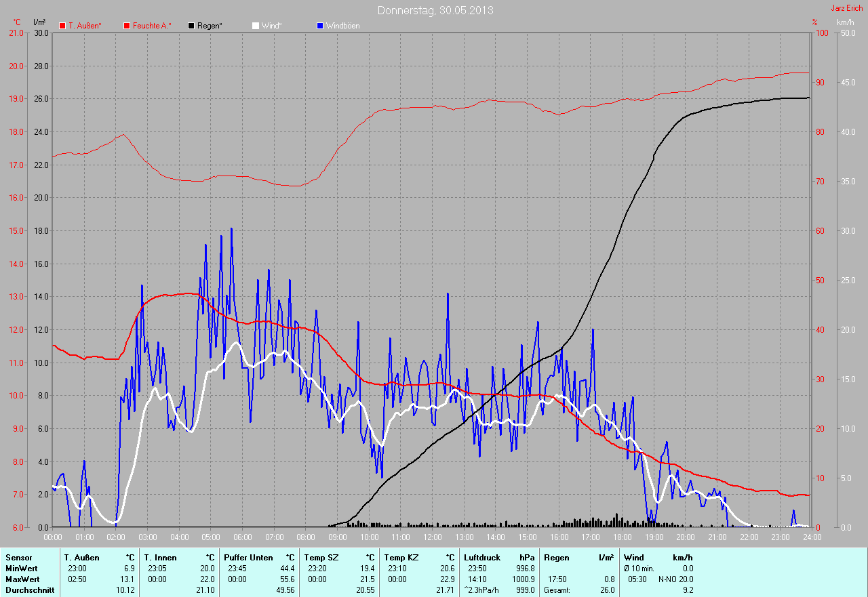Click the blue Windböen legend swatch
868x597 pixels.
[x=319, y=26]
